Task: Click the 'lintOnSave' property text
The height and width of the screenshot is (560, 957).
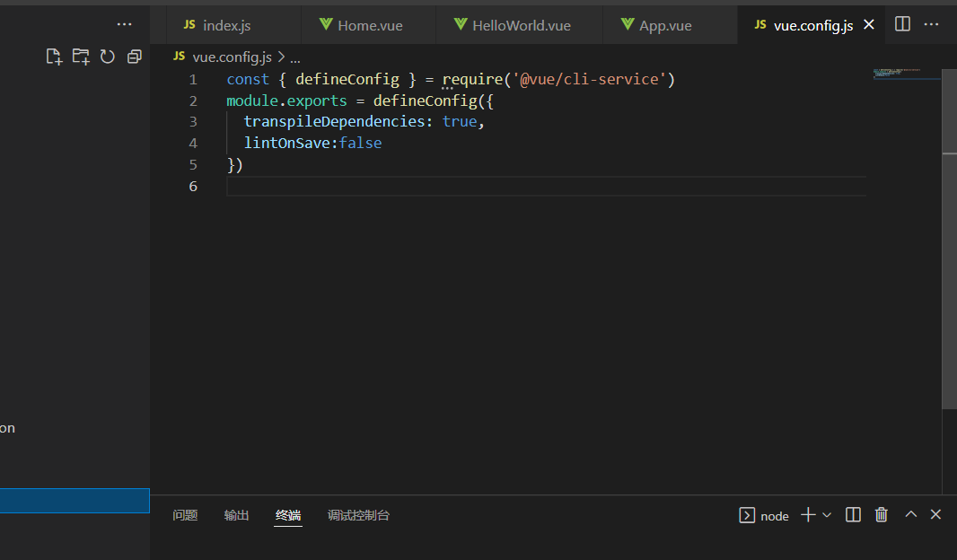Action: [x=287, y=143]
